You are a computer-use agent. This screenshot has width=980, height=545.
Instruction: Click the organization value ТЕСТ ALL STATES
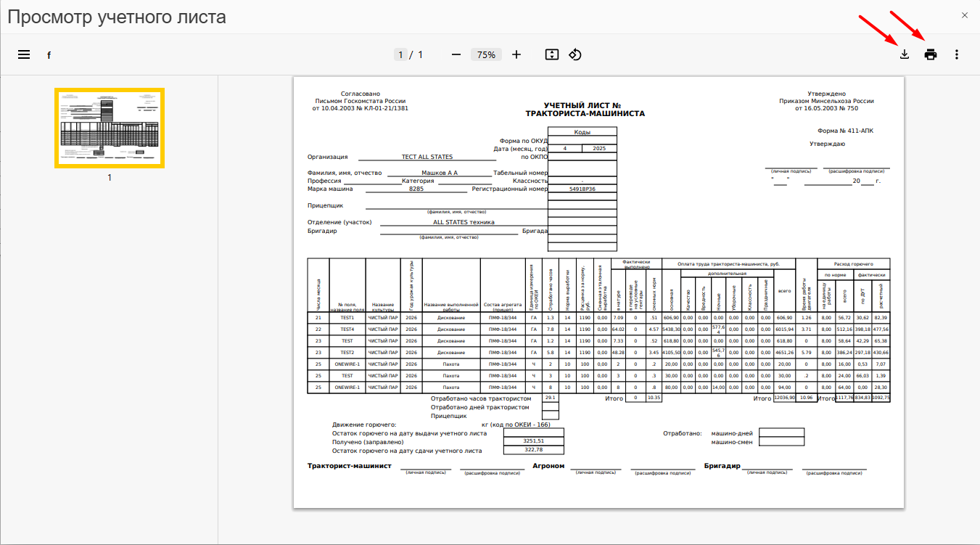coord(427,157)
